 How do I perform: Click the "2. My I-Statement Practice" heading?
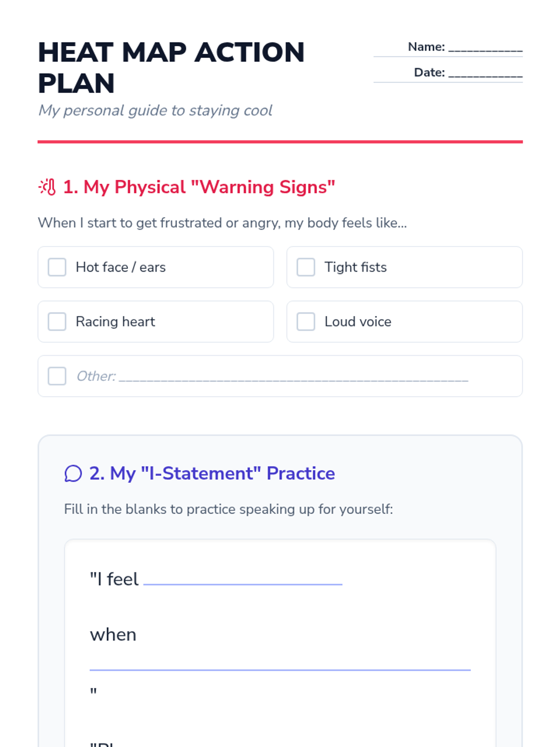[212, 473]
